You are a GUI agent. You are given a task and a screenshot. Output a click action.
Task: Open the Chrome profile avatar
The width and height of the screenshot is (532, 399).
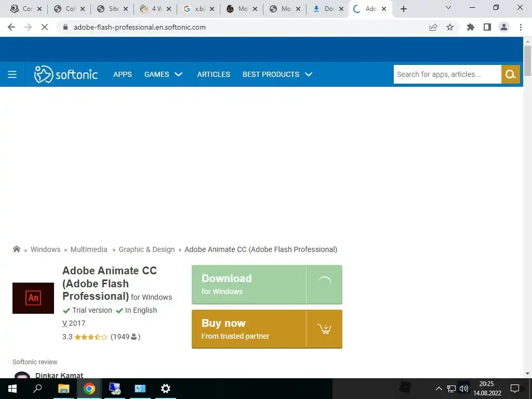click(504, 27)
